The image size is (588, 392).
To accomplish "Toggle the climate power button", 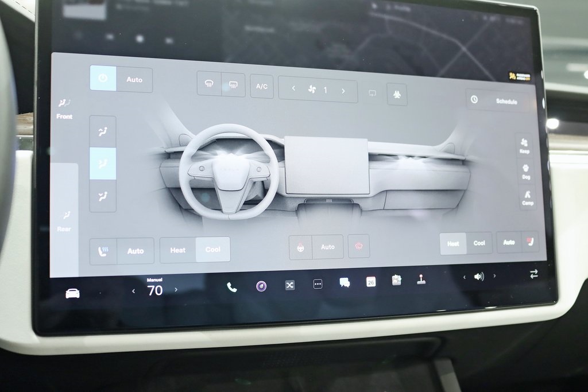I will (x=103, y=79).
